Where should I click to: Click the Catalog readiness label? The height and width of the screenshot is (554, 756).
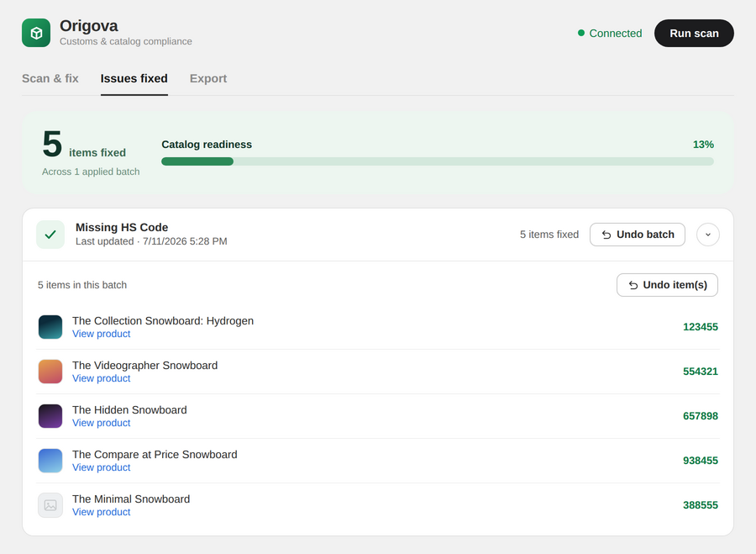[207, 145]
